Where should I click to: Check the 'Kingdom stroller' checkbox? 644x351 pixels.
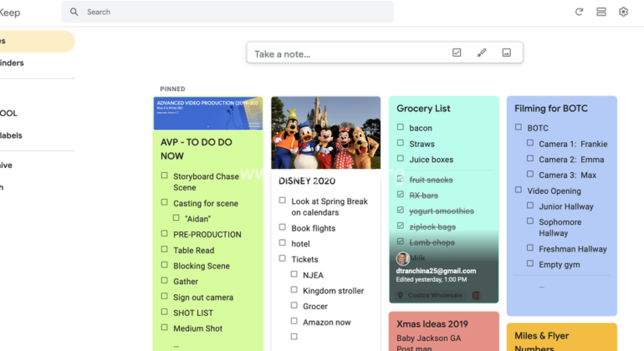[x=294, y=290]
